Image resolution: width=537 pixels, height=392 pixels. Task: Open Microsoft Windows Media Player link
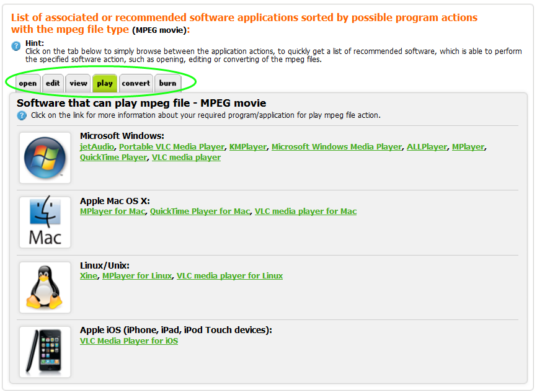click(337, 146)
